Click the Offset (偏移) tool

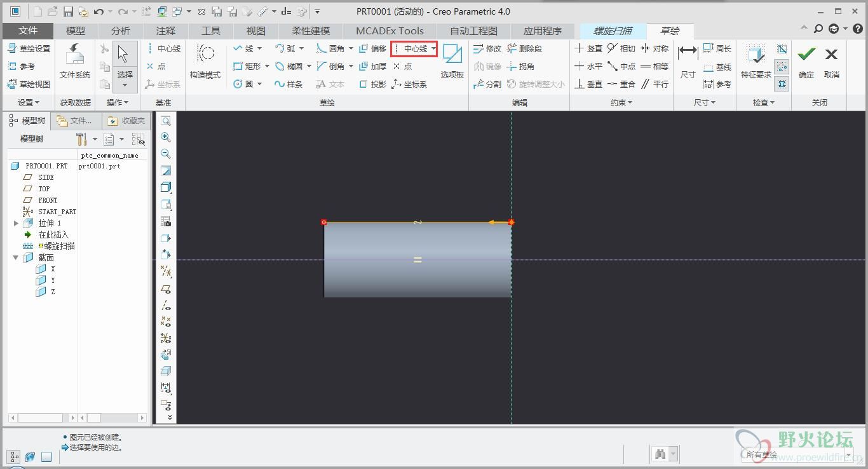(373, 48)
